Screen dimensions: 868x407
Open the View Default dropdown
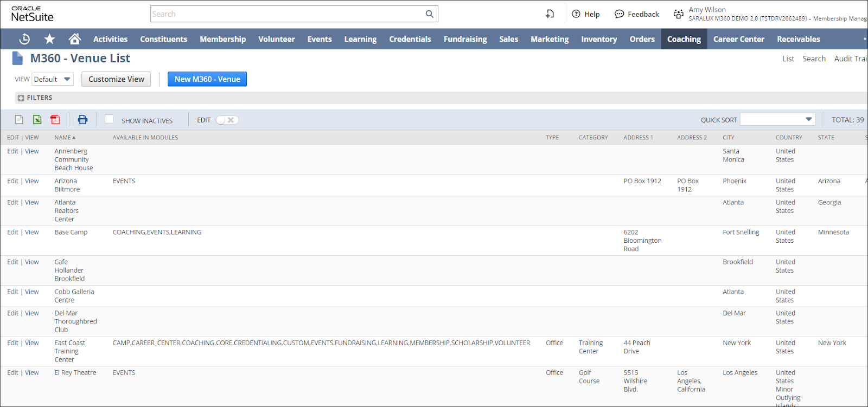53,79
